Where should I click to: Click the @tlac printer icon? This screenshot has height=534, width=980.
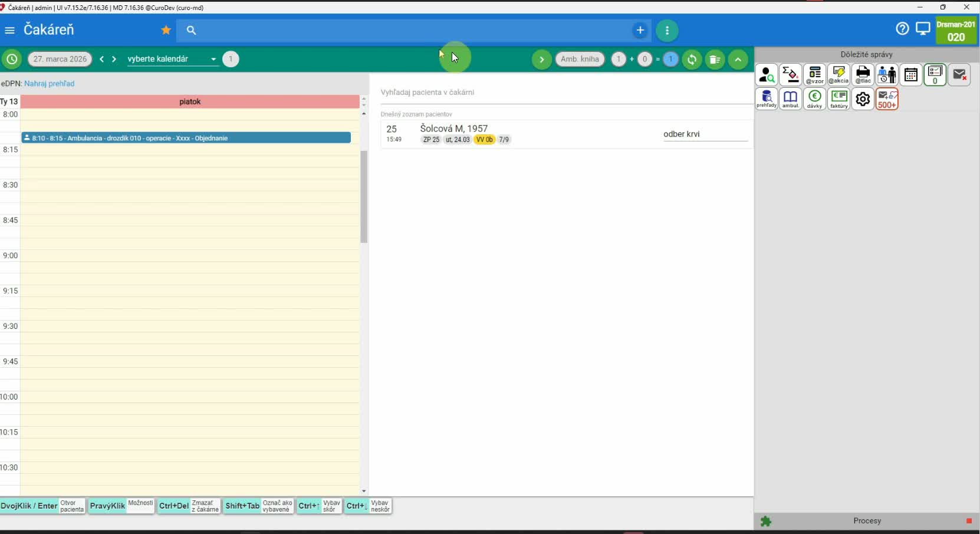coord(863,75)
